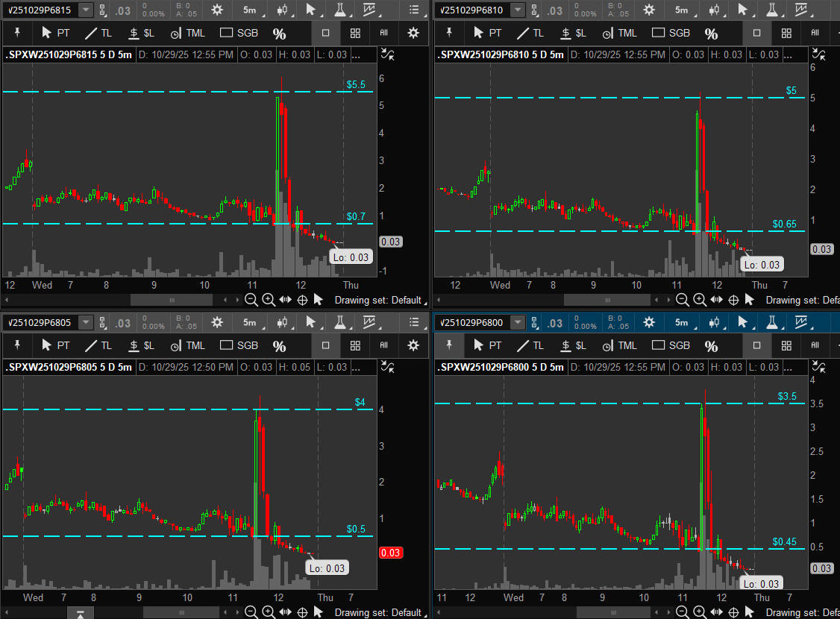Toggle the pin on P6800 drawing toolbar
Viewport: 840px width, 619px height.
(x=448, y=345)
